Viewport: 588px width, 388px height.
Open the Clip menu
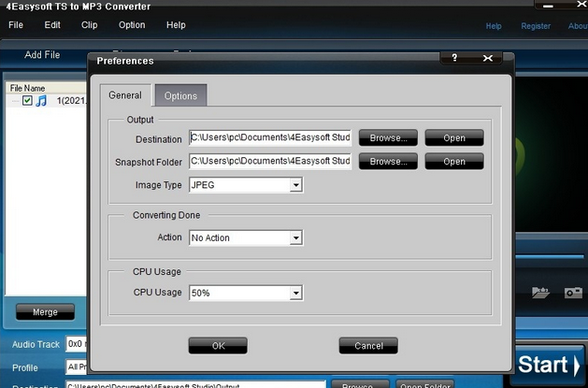click(x=90, y=25)
